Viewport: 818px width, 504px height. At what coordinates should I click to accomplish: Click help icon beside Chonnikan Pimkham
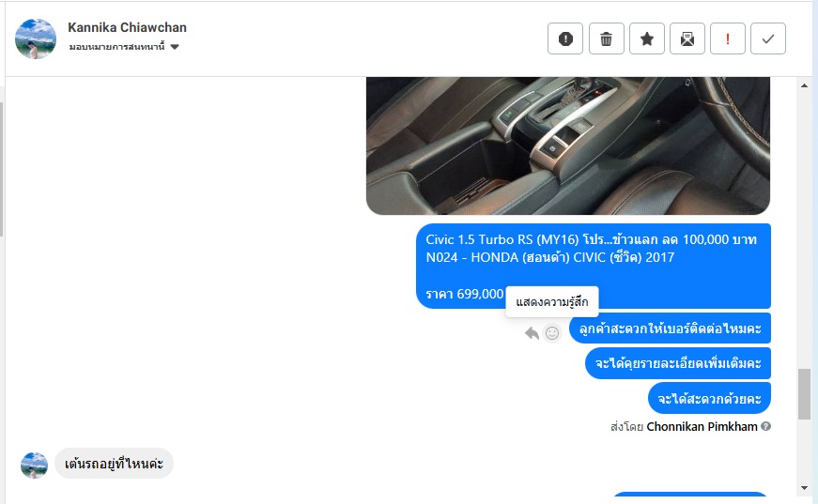click(x=765, y=426)
